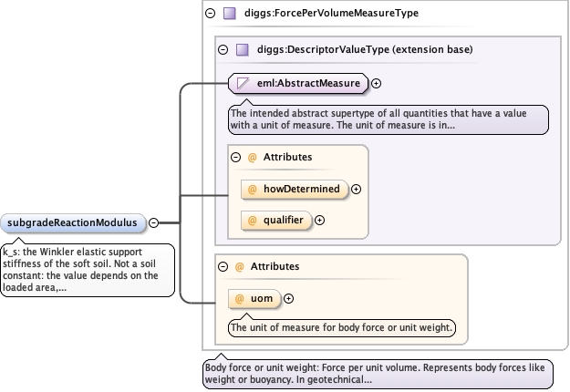The width and height of the screenshot is (570, 392).
Task: Click the @ icon inside the qualifier node
Action: click(252, 221)
